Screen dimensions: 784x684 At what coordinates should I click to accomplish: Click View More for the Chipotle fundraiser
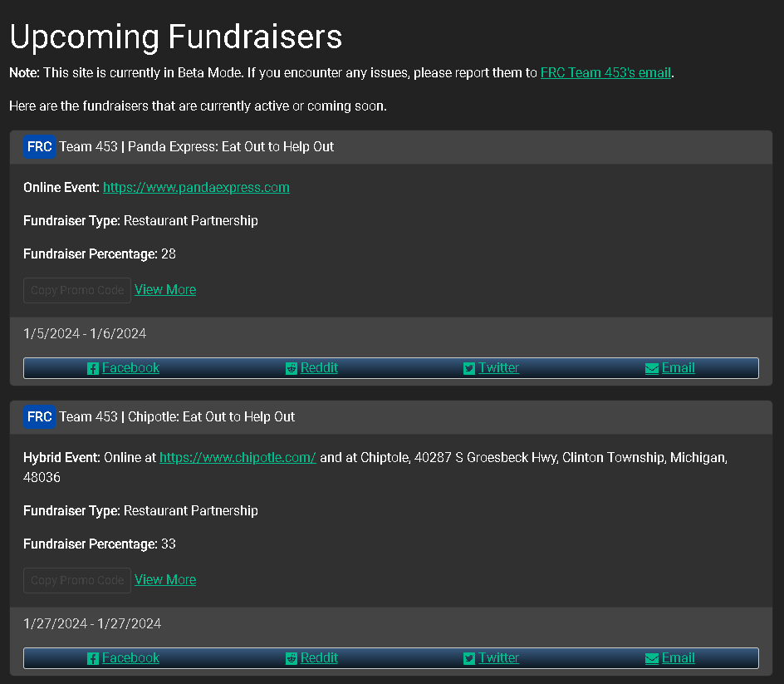pyautogui.click(x=165, y=580)
